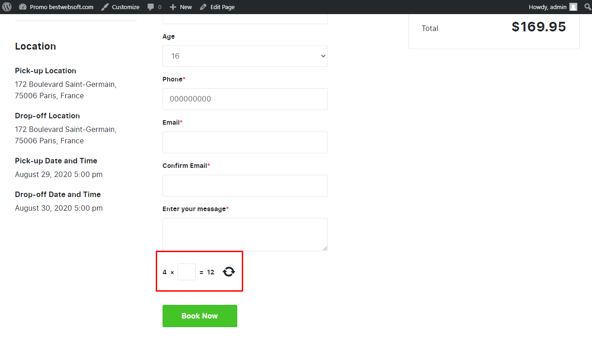Image resolution: width=592 pixels, height=364 pixels.
Task: Click the captcha answer box
Action: click(187, 272)
